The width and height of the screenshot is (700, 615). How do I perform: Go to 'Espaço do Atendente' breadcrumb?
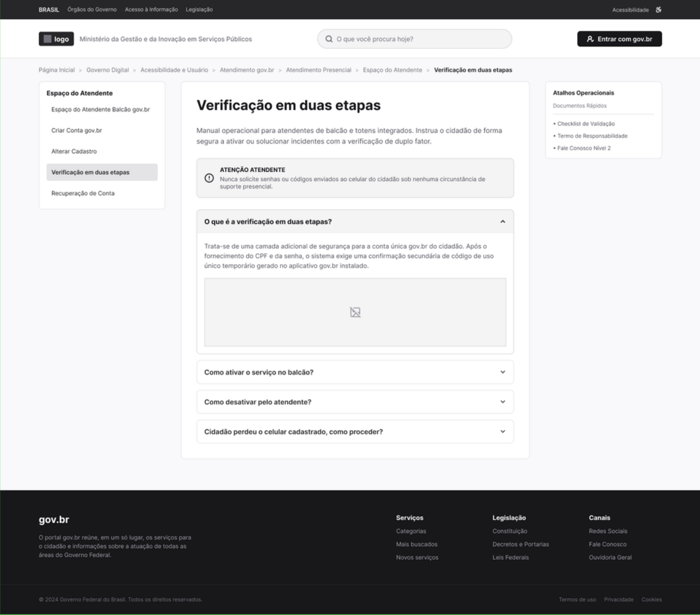pyautogui.click(x=392, y=70)
